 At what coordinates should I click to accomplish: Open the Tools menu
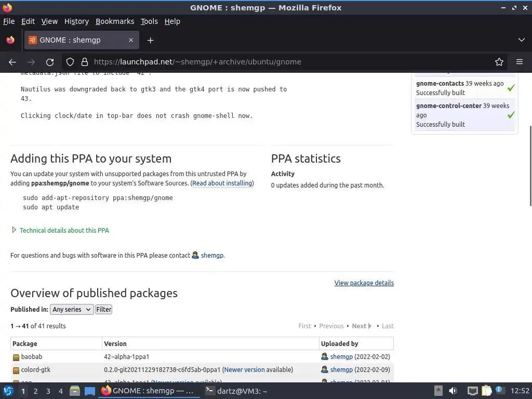click(x=149, y=21)
